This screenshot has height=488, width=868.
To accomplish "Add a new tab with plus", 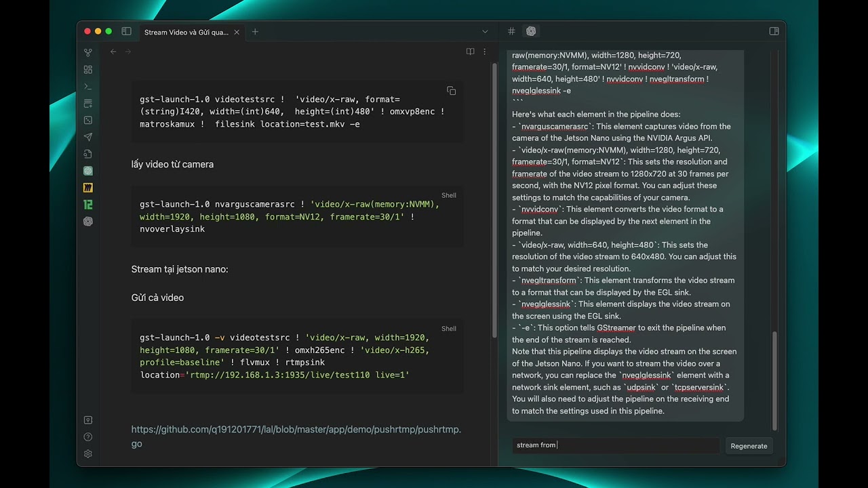I will tap(255, 32).
